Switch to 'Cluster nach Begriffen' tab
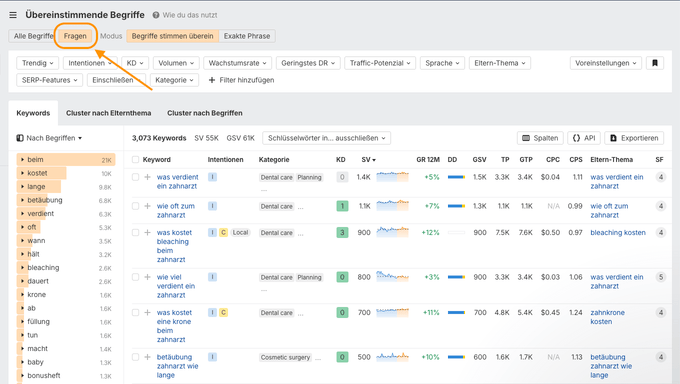The image size is (680, 384). (205, 113)
